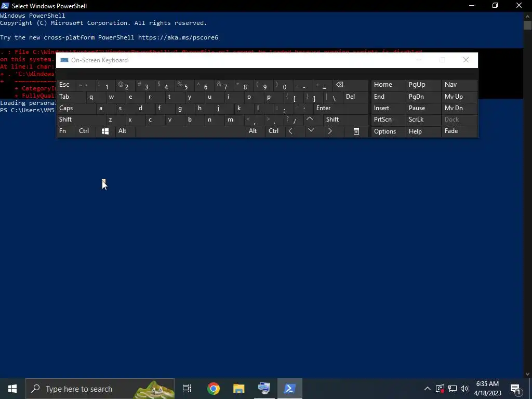Open Google Chrome from the taskbar
Screen dimensions: 532x399
214,389
